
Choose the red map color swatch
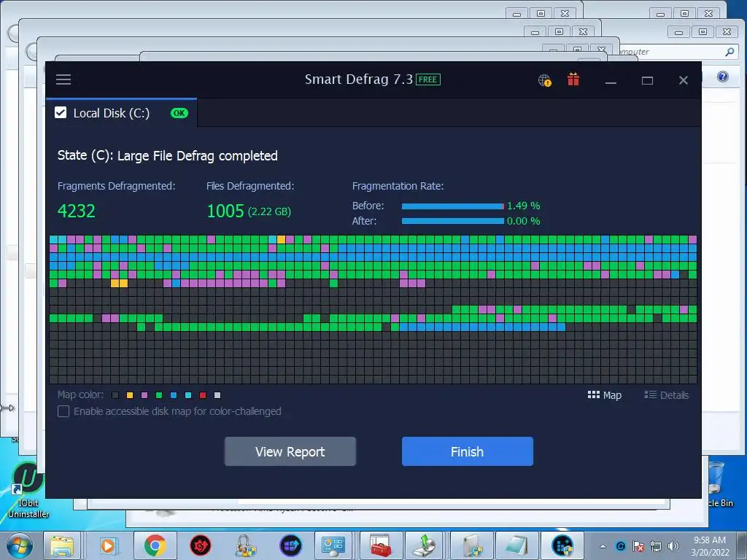pyautogui.click(x=203, y=395)
